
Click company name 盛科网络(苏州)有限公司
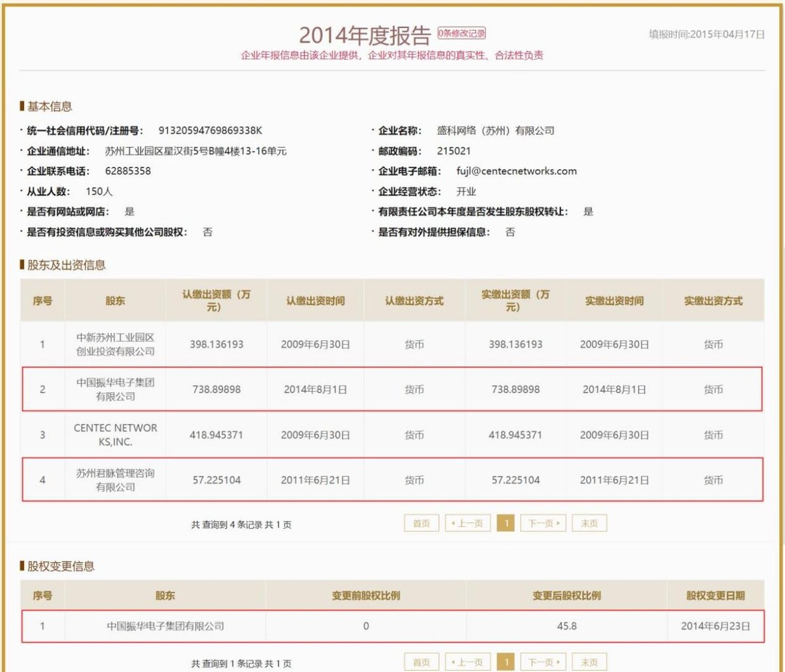pos(496,130)
